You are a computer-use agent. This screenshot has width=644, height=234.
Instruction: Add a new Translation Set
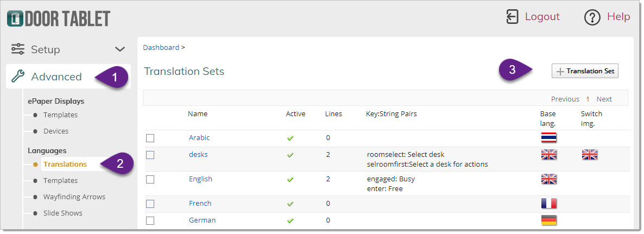pos(585,71)
